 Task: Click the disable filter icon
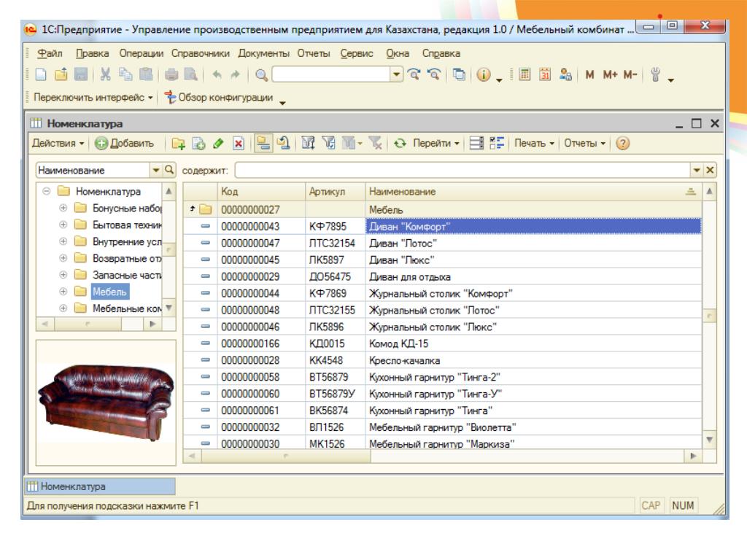pos(376,143)
